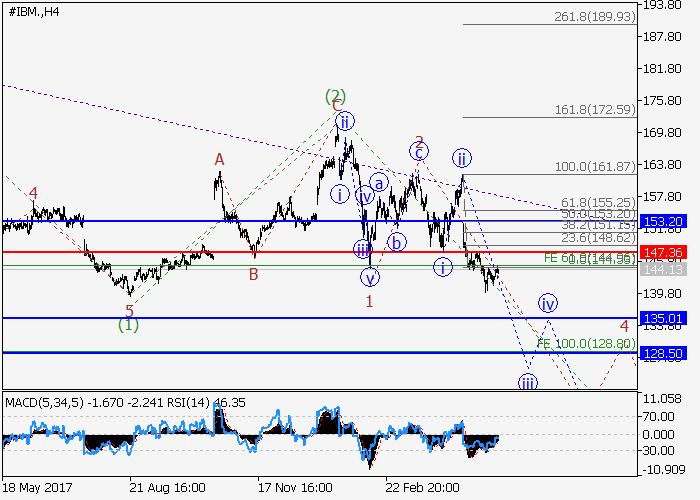Screen dimensions: 700x500
Task: Select the blue 128.50 support level tag
Action: (x=663, y=353)
